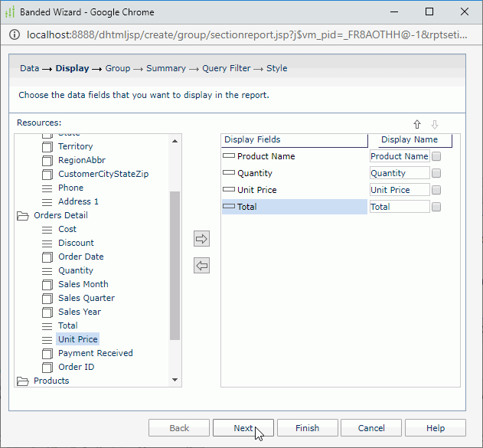Screen dimensions: 483x448
Task: Click the CustomerCityStateZip field icon
Action: tap(47, 174)
